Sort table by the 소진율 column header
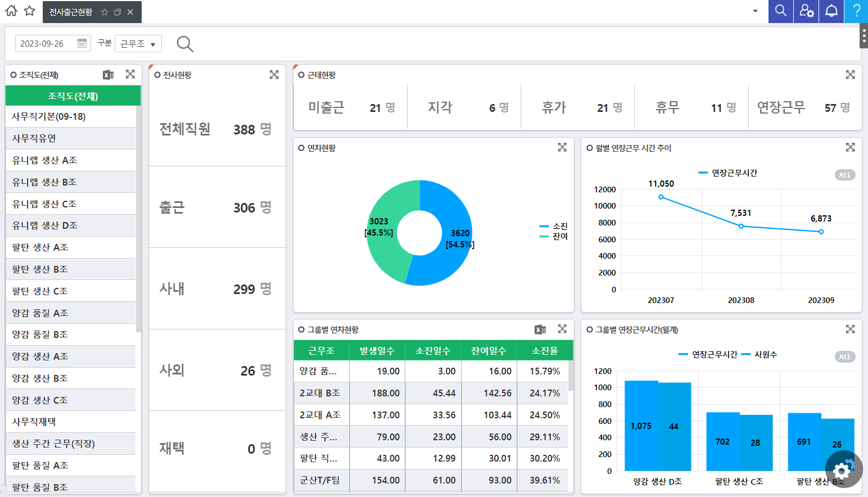 tap(544, 350)
